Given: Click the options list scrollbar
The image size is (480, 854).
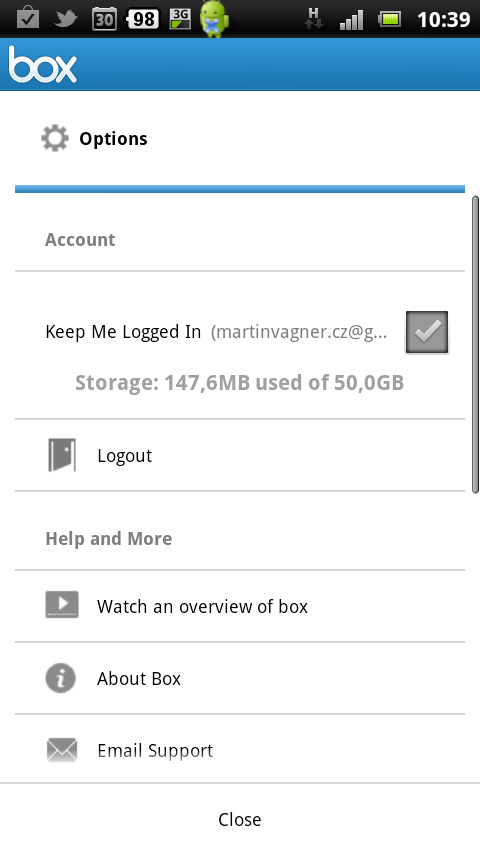Looking at the screenshot, I should (475, 345).
